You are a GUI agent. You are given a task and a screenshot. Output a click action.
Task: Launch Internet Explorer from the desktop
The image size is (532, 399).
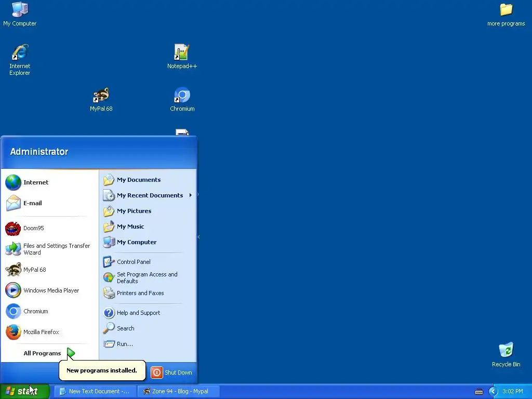(x=20, y=60)
